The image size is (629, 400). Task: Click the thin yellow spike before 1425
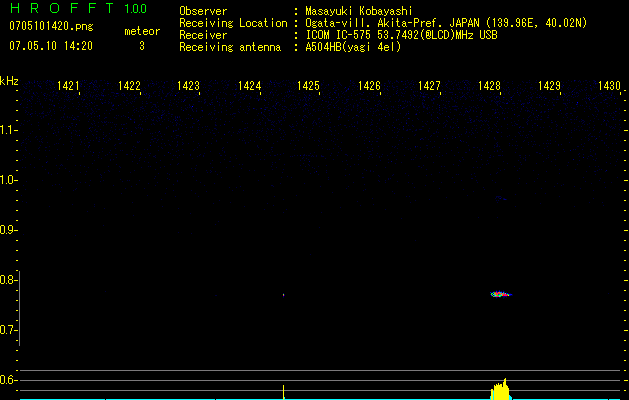point(284,392)
